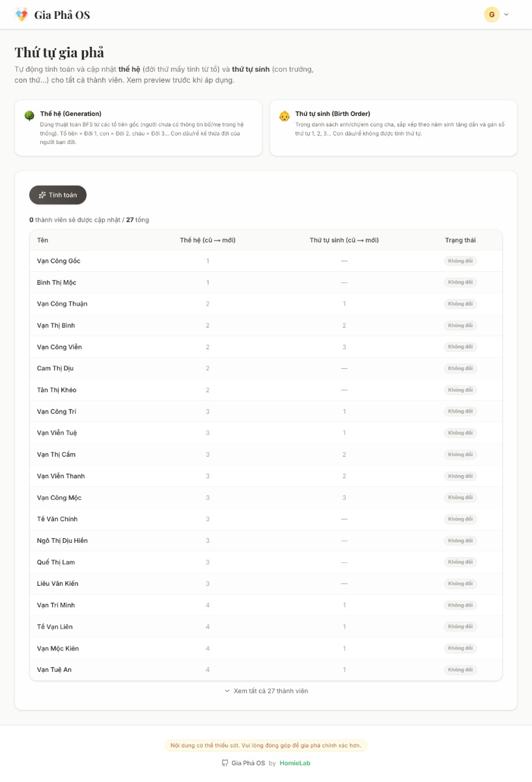Go to the Gia Phả OS header title
Viewport: 532px width, 782px height.
point(62,14)
